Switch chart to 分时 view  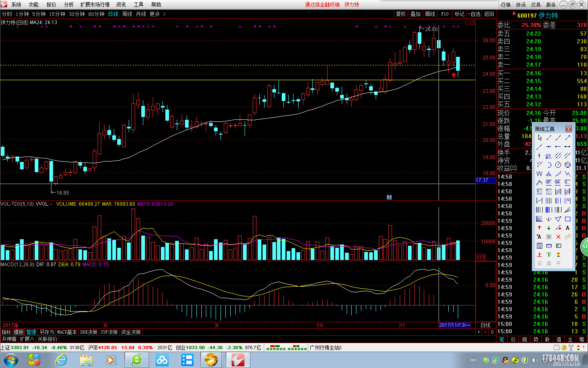coord(7,14)
